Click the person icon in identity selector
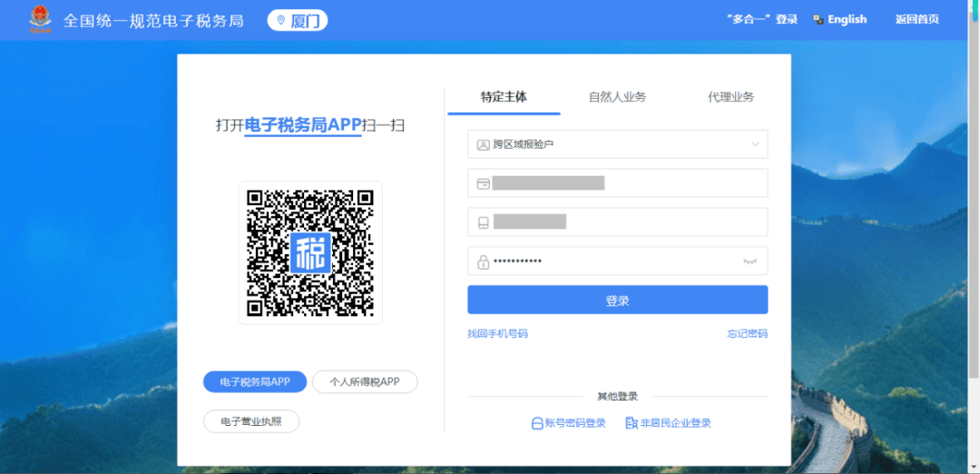 pos(483,144)
